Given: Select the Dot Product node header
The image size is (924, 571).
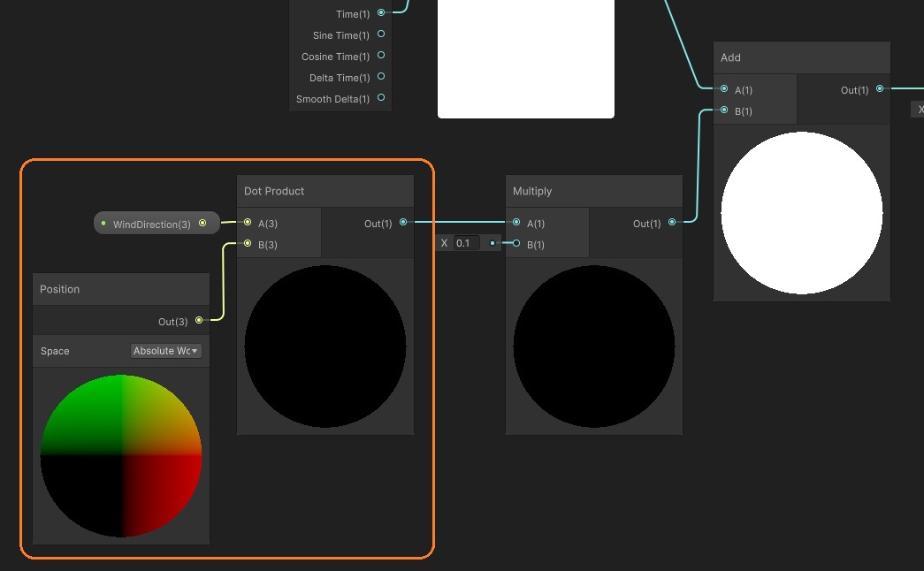Looking at the screenshot, I should [x=325, y=191].
